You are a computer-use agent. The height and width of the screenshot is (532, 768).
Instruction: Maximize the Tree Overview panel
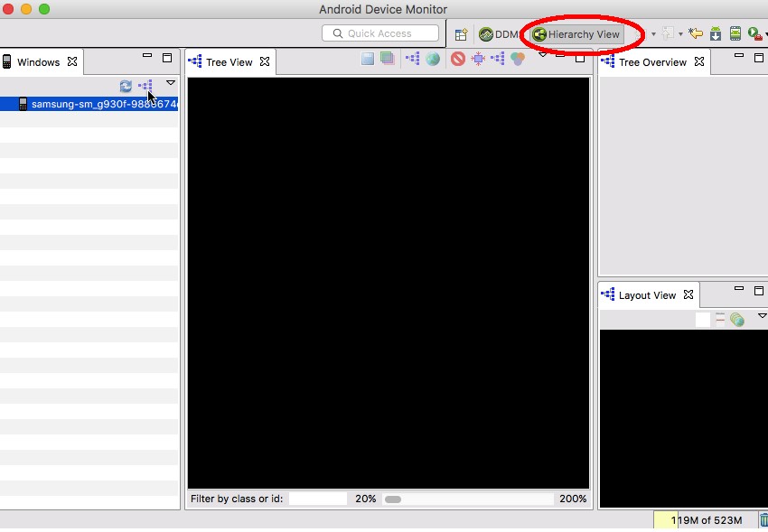coord(759,58)
